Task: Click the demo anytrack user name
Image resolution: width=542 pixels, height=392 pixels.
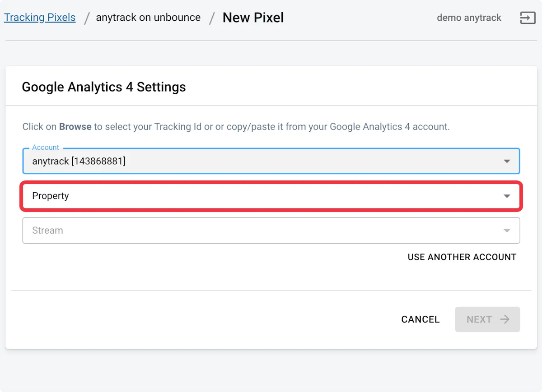Action: [x=469, y=18]
